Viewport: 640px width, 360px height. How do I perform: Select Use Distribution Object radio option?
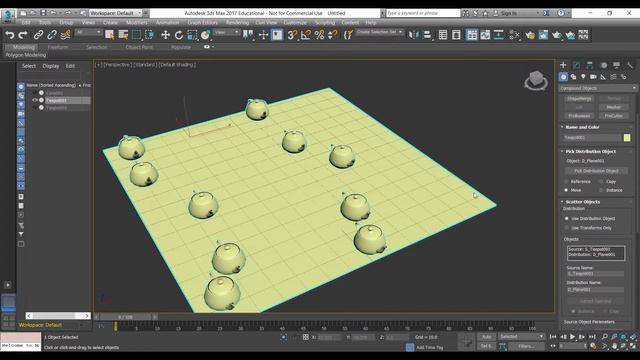(x=567, y=218)
